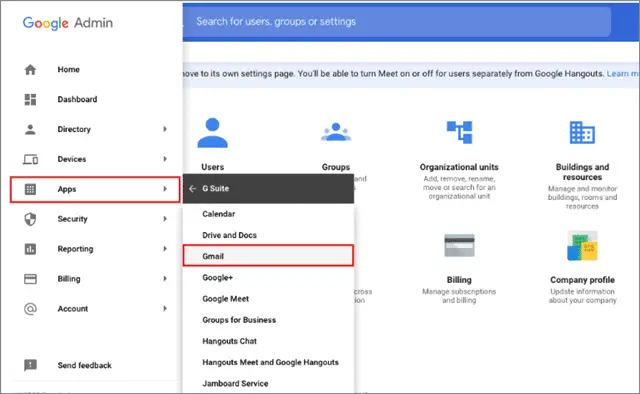The width and height of the screenshot is (640, 394).
Task: Click the Company profile title
Action: pos(582,280)
